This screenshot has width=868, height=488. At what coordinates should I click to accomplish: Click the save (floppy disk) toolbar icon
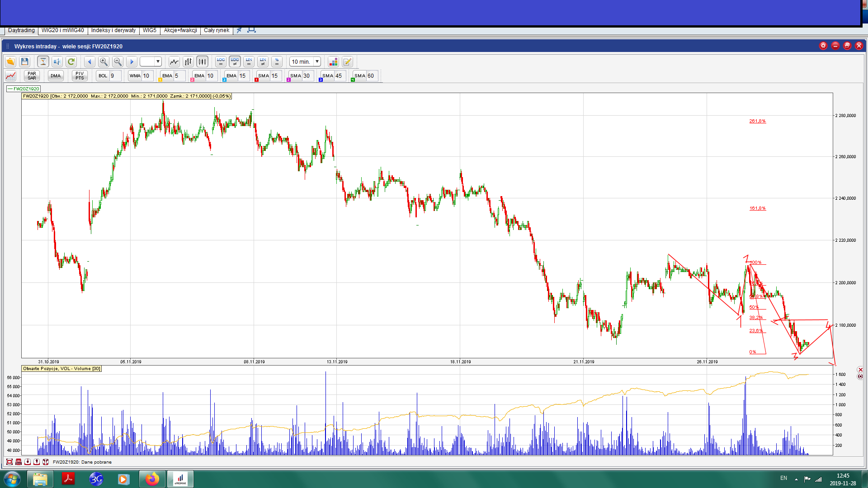[25, 61]
